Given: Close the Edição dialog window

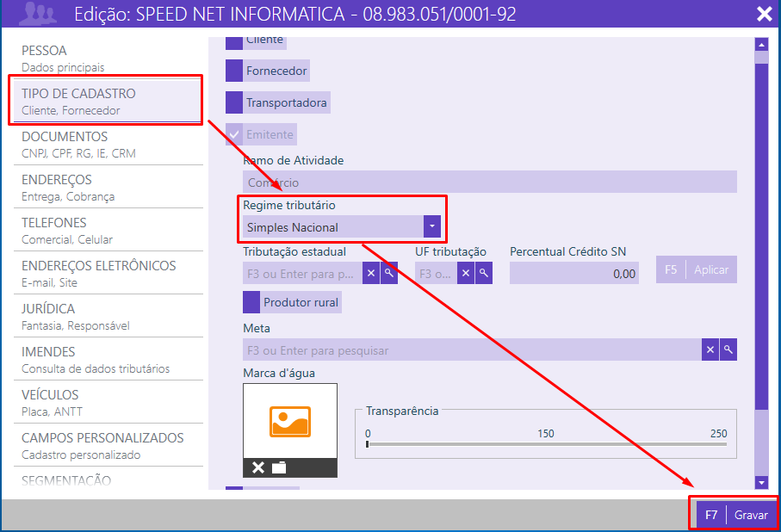Looking at the screenshot, I should pyautogui.click(x=764, y=14).
